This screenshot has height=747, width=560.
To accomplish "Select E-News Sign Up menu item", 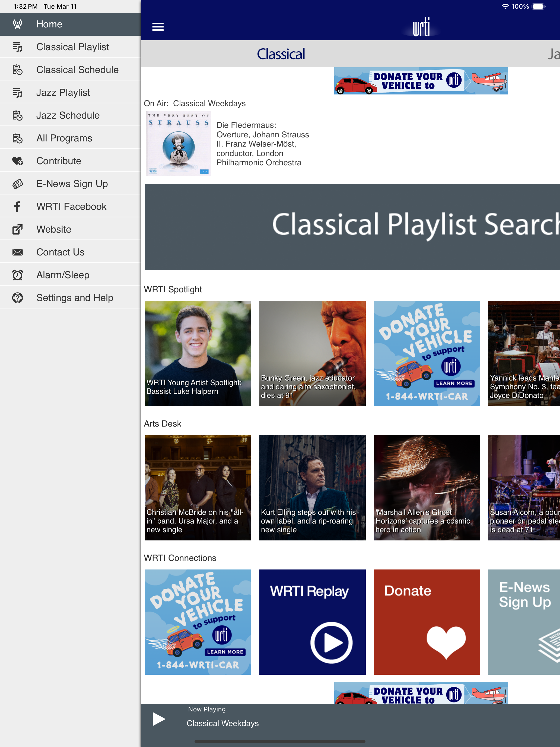I will point(70,184).
